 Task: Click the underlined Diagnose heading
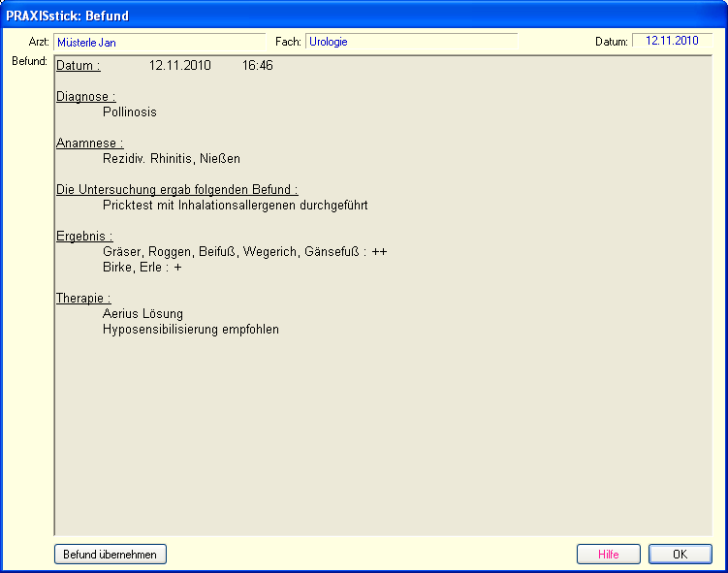click(85, 97)
